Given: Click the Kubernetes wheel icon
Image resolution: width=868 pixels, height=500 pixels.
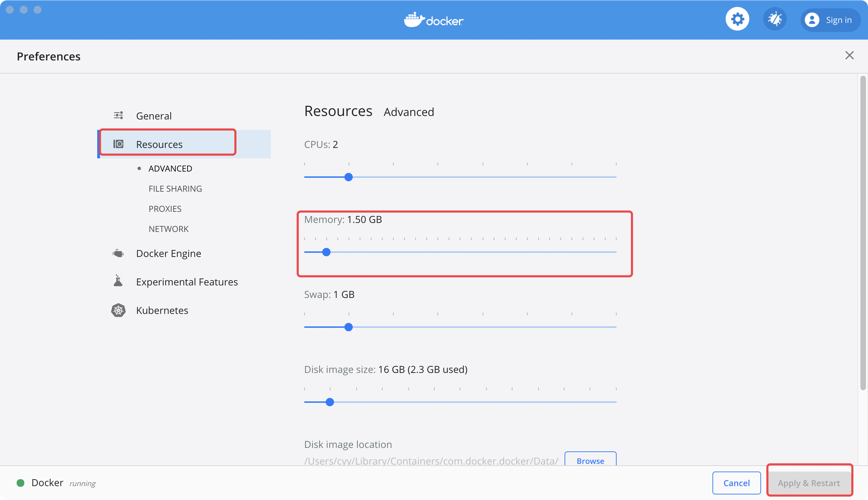Looking at the screenshot, I should coord(118,310).
